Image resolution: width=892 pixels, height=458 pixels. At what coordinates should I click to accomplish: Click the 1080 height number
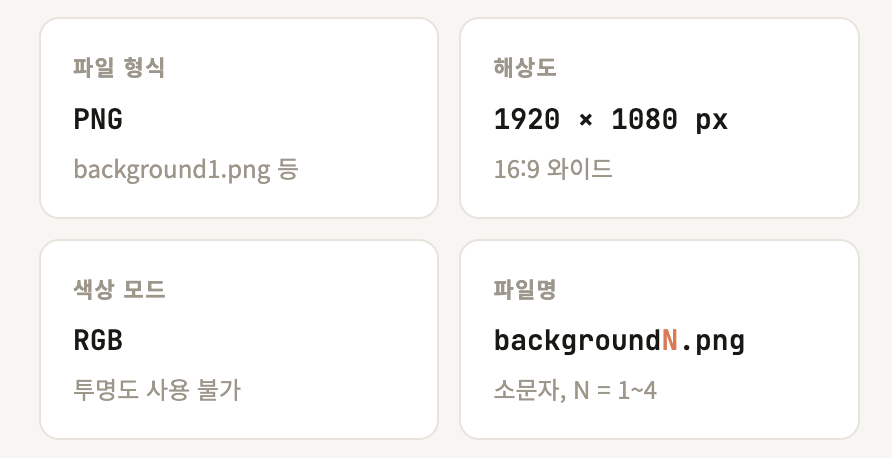[x=641, y=120]
